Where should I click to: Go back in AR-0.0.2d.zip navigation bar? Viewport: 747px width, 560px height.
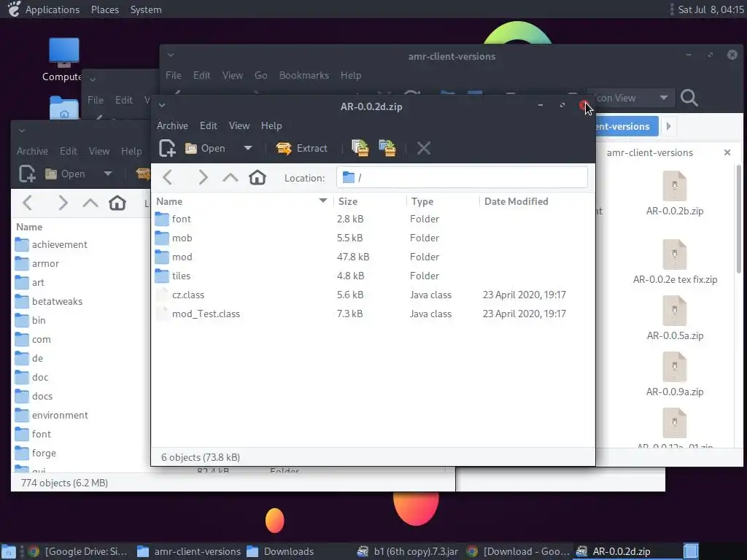167,178
